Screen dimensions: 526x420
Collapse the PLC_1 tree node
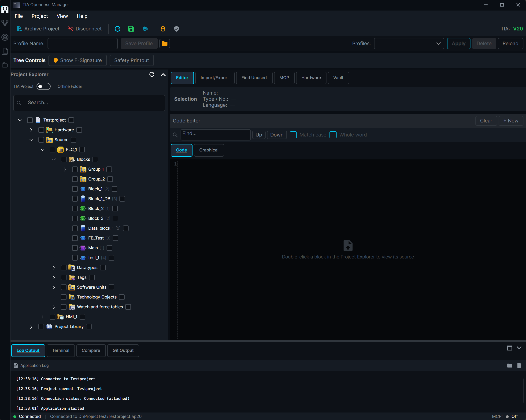pyautogui.click(x=43, y=150)
